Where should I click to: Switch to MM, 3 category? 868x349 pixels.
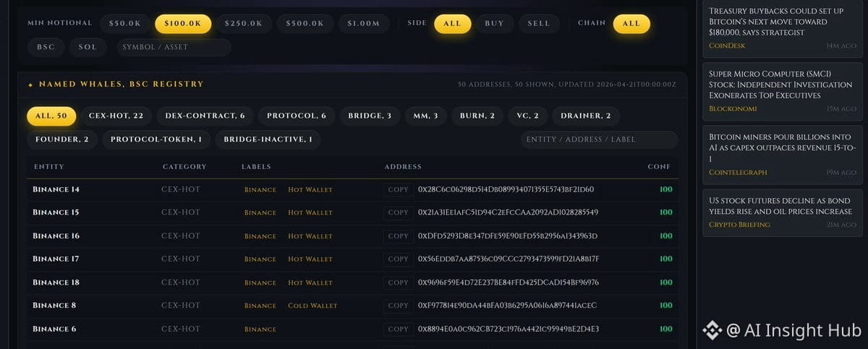coord(426,116)
